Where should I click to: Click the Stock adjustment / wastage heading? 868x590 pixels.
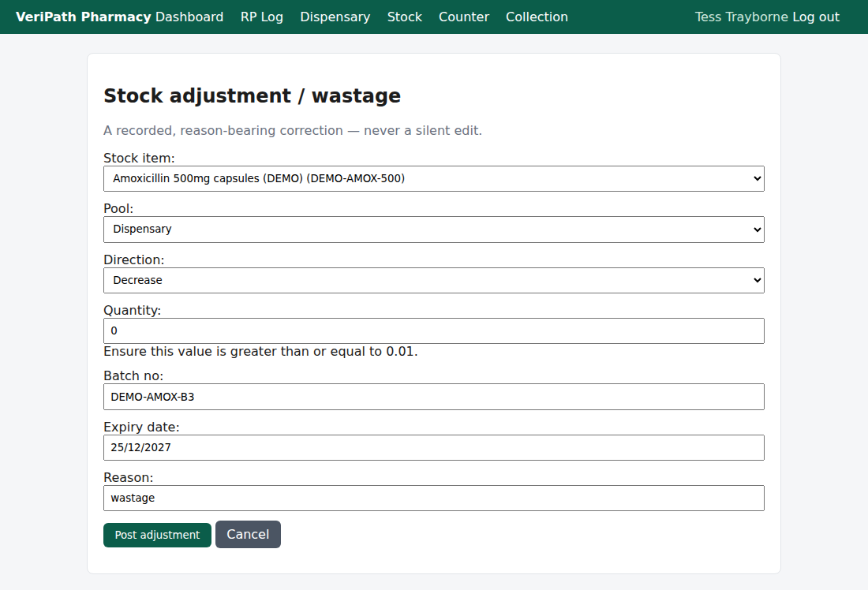coord(252,95)
